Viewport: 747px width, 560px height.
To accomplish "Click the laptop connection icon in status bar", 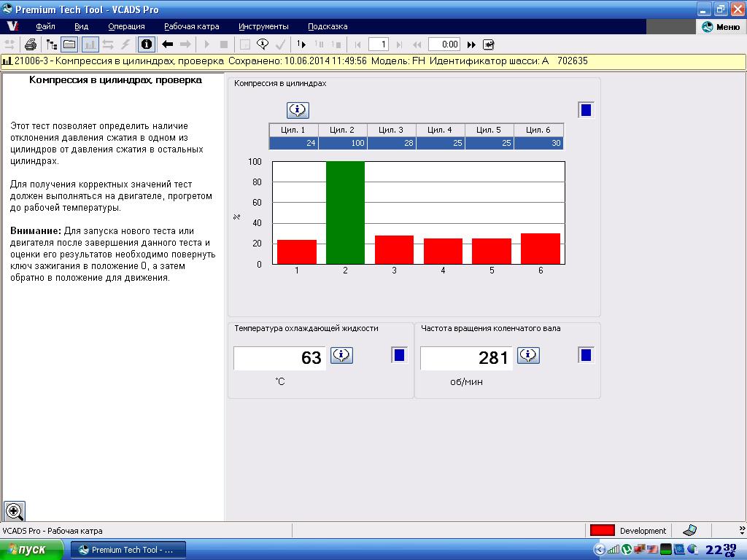I will [x=690, y=531].
